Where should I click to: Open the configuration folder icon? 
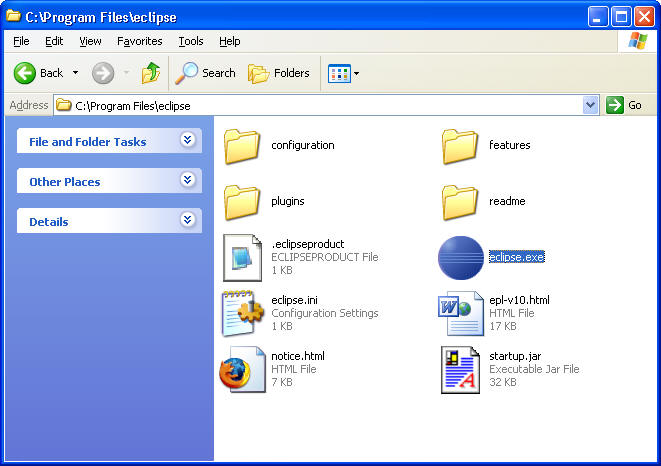(x=242, y=146)
